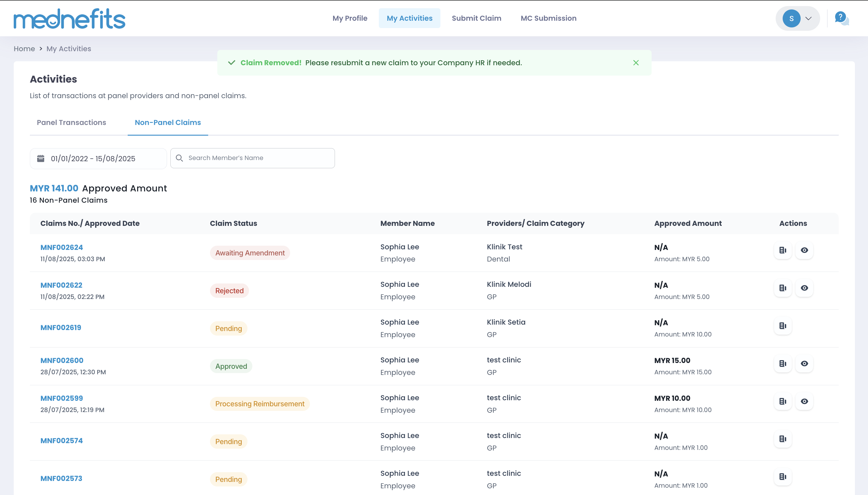Click the eye view icon for MNF002624
The width and height of the screenshot is (868, 495).
click(804, 250)
